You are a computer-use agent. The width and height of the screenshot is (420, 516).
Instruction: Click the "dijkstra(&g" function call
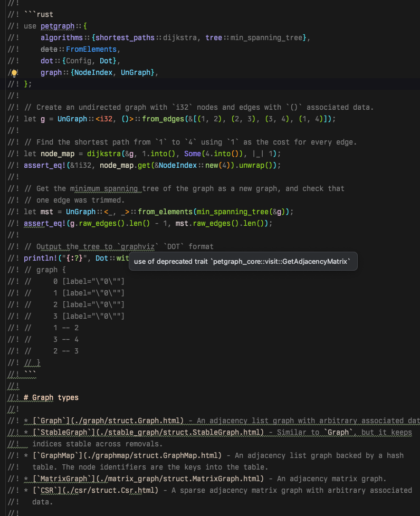click(x=110, y=154)
